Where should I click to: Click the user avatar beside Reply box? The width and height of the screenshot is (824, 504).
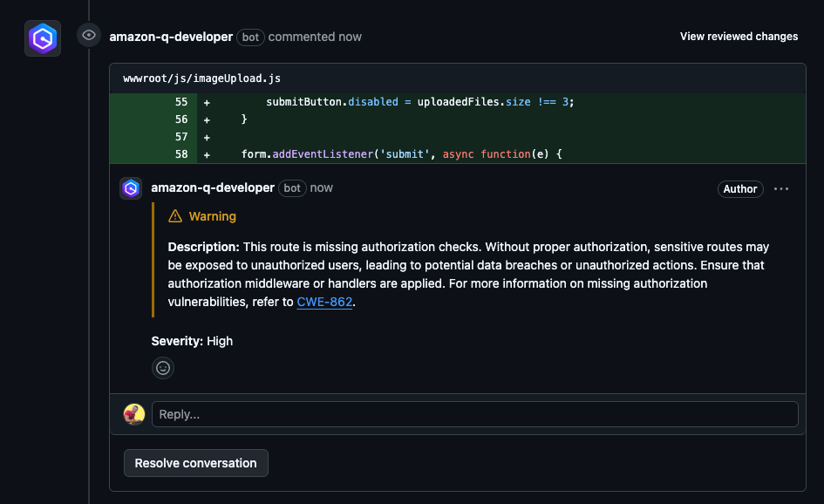pos(133,414)
